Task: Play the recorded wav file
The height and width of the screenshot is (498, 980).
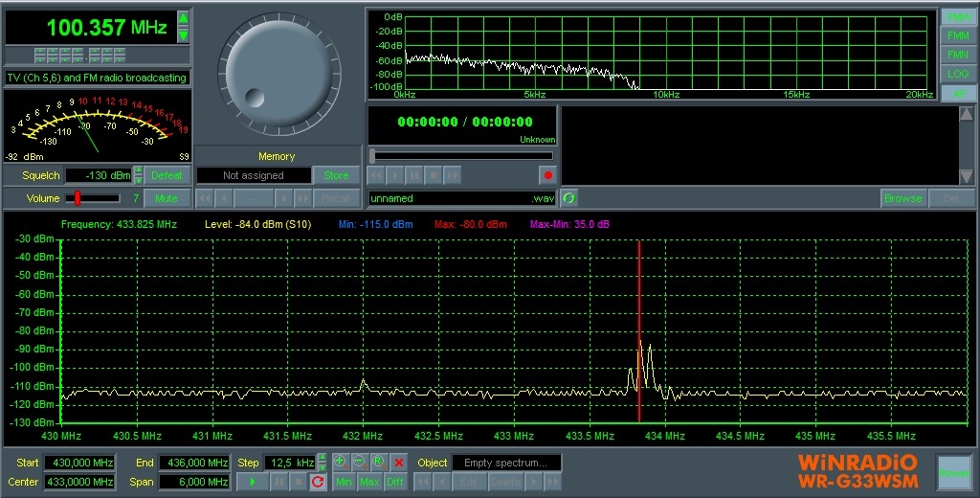Action: click(395, 175)
